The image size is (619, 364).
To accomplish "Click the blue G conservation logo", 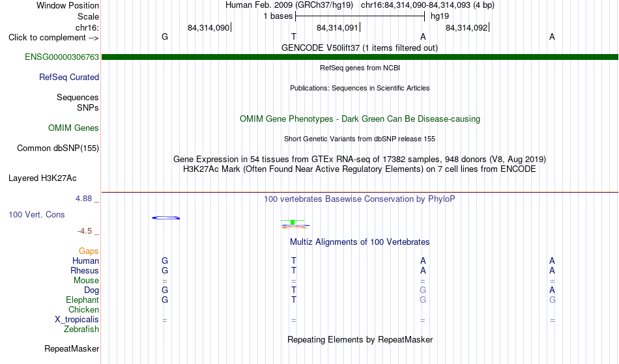I will point(166,217).
